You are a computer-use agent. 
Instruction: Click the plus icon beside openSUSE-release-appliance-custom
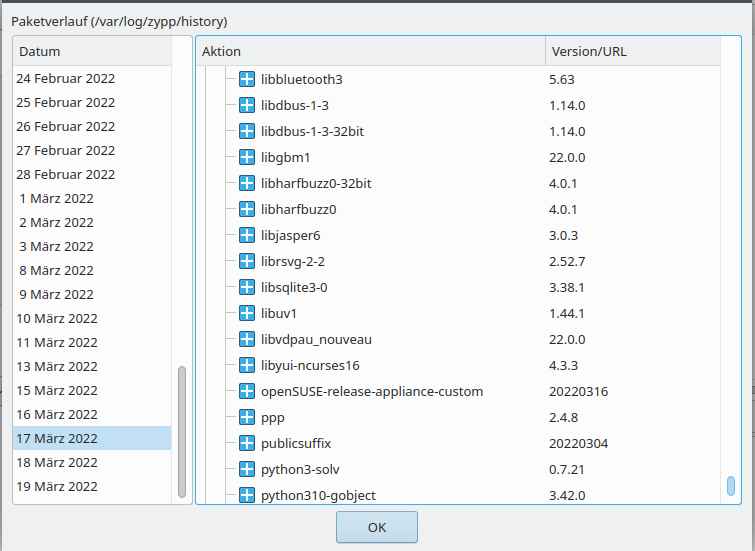(x=247, y=391)
